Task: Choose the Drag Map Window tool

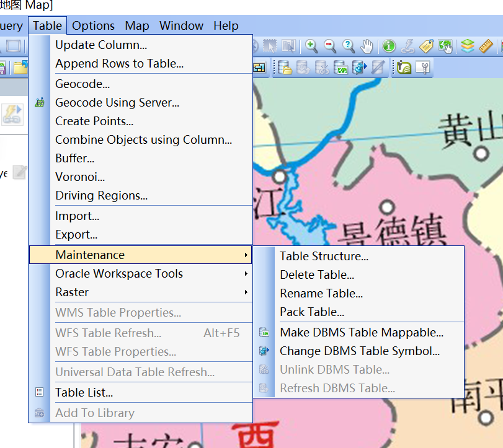Action: 445,46
